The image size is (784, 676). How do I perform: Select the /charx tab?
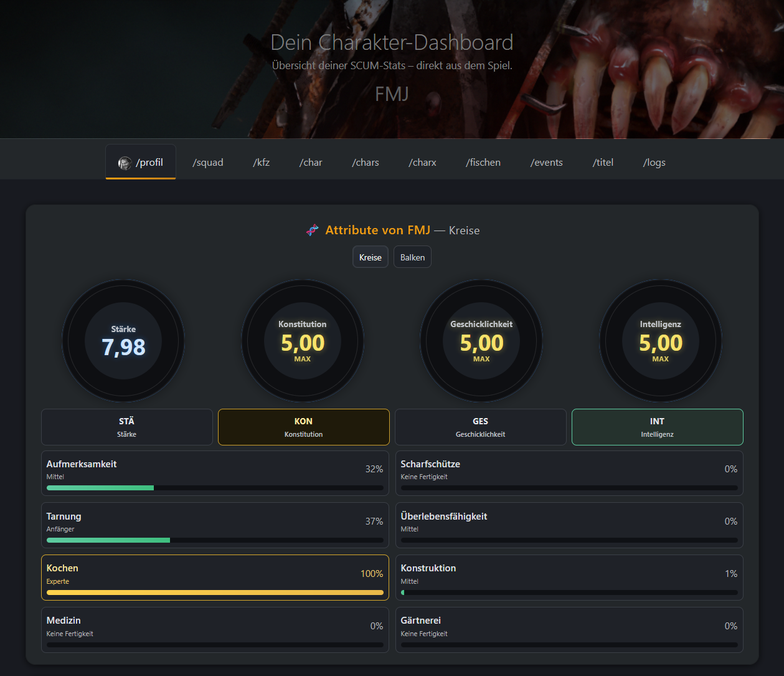[x=422, y=163]
